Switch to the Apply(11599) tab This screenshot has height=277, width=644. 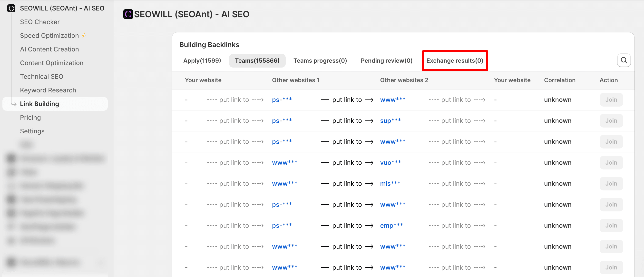(x=202, y=60)
